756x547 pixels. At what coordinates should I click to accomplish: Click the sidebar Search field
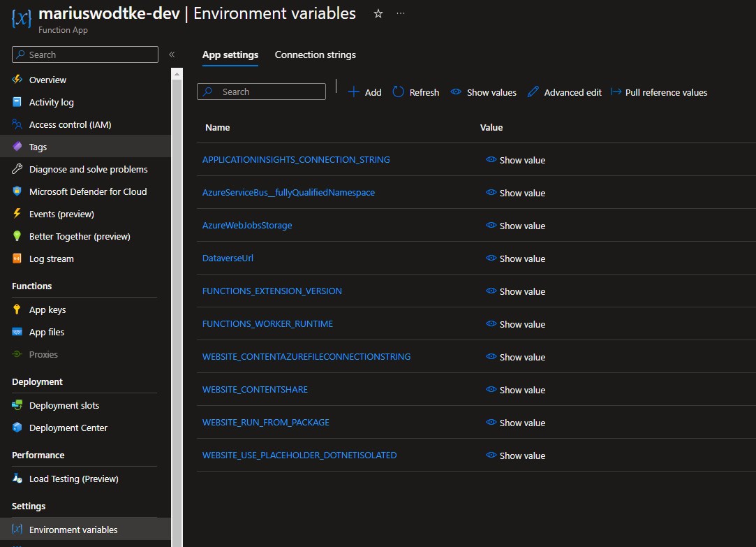tap(85, 54)
